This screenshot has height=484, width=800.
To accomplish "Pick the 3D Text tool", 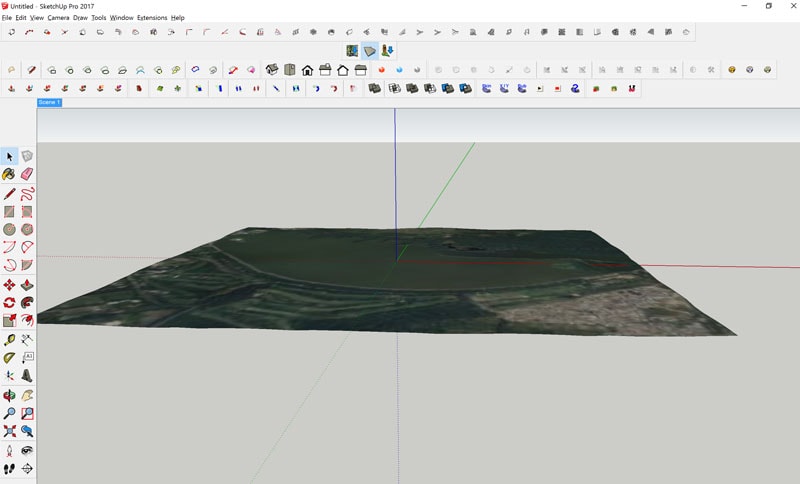I will (x=27, y=376).
